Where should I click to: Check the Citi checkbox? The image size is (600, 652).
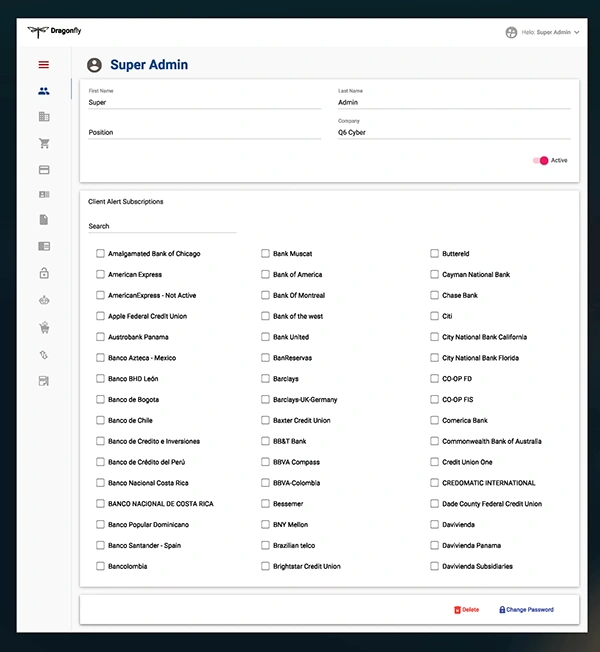click(x=434, y=316)
